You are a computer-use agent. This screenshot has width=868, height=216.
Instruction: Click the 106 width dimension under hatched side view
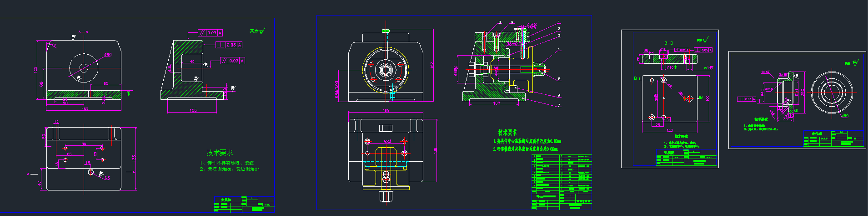coord(193,110)
